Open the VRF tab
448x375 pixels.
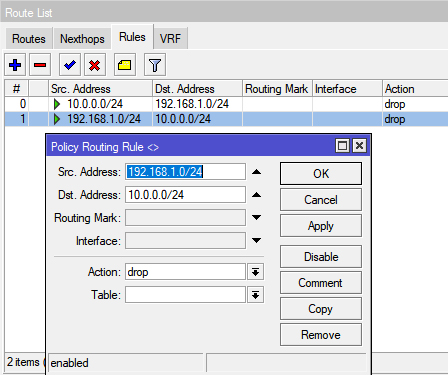point(170,39)
